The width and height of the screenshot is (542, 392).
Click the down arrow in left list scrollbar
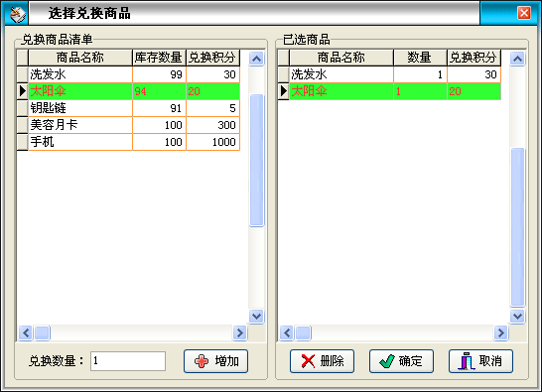[256, 317]
